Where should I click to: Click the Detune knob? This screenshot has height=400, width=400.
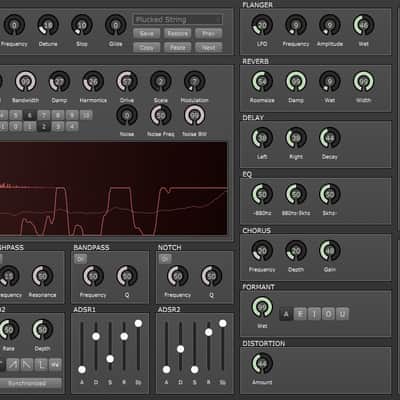click(x=48, y=25)
